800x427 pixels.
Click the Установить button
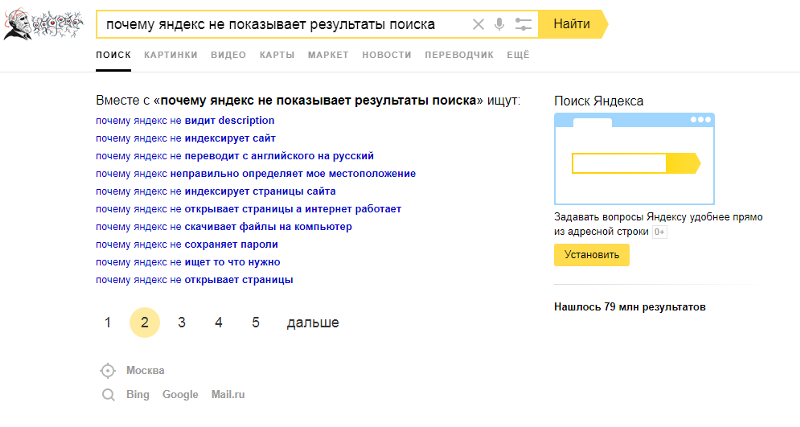(592, 255)
